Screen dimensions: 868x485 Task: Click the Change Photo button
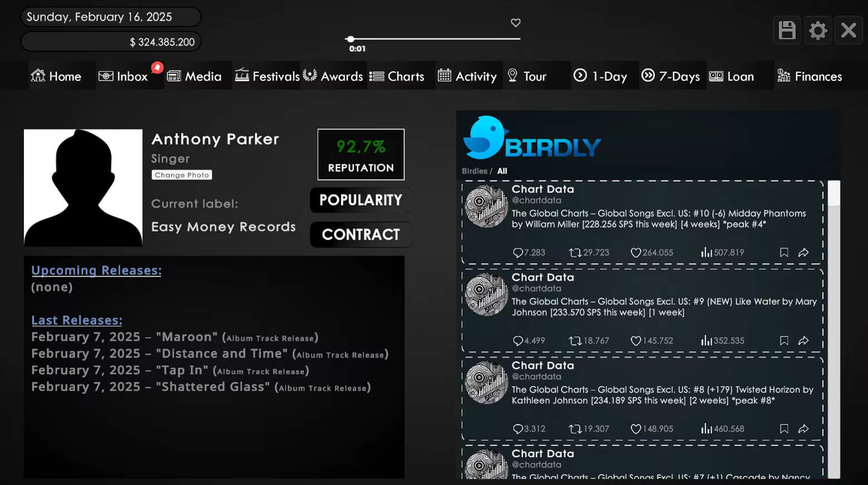pos(182,175)
